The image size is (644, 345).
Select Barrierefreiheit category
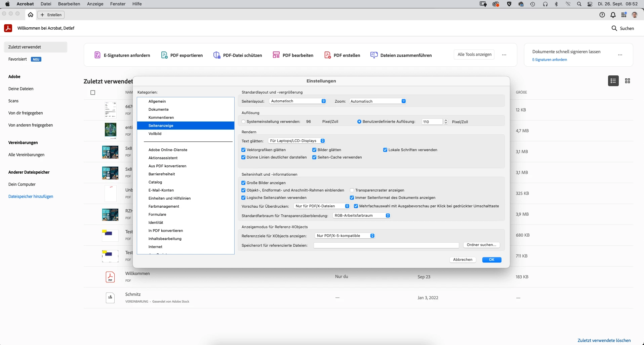coord(186,174)
